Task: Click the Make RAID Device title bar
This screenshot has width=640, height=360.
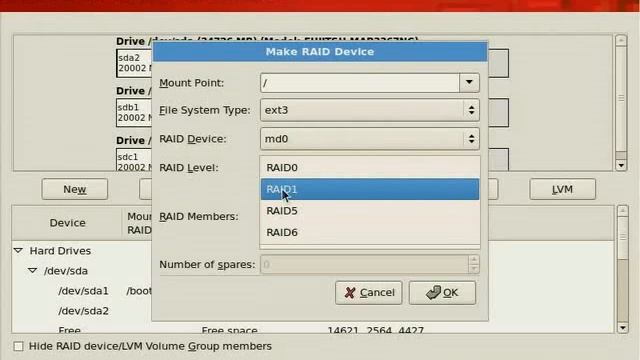Action: [320, 52]
